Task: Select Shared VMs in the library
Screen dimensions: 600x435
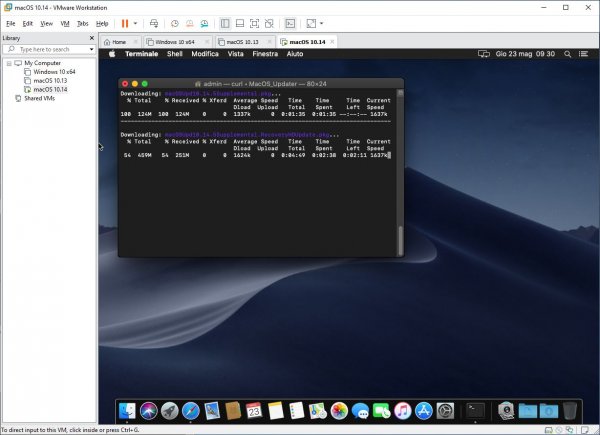Action: (x=38, y=98)
